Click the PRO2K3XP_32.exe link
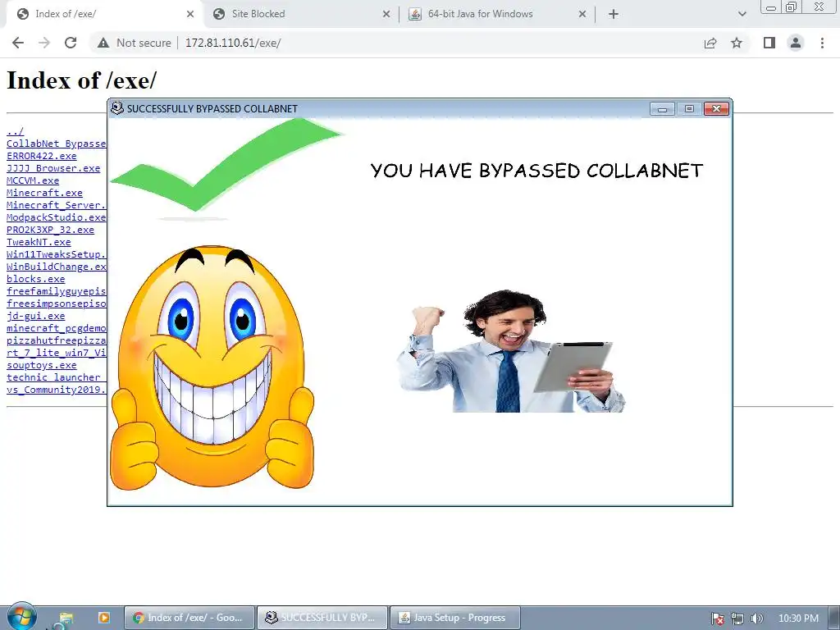The height and width of the screenshot is (630, 840). (x=50, y=230)
